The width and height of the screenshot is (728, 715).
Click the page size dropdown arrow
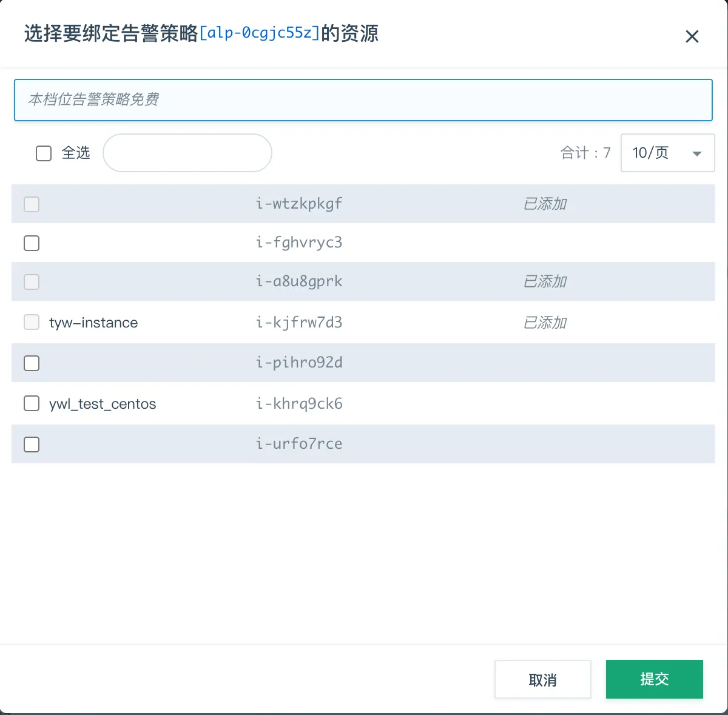pos(697,154)
